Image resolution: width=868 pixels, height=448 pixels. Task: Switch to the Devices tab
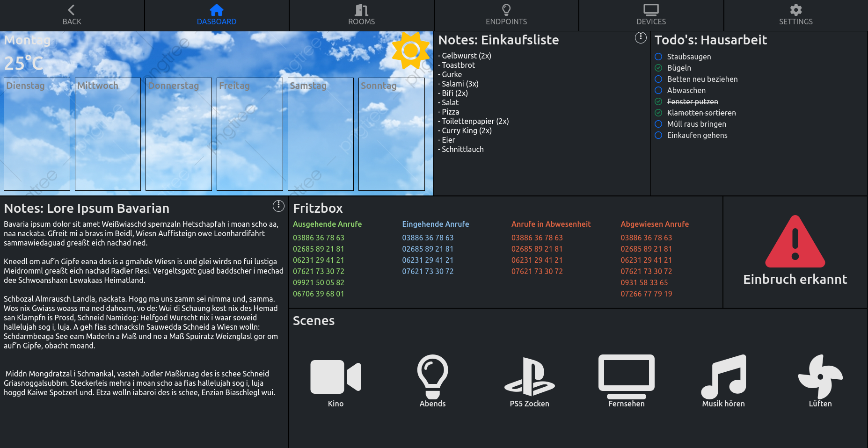pyautogui.click(x=651, y=15)
